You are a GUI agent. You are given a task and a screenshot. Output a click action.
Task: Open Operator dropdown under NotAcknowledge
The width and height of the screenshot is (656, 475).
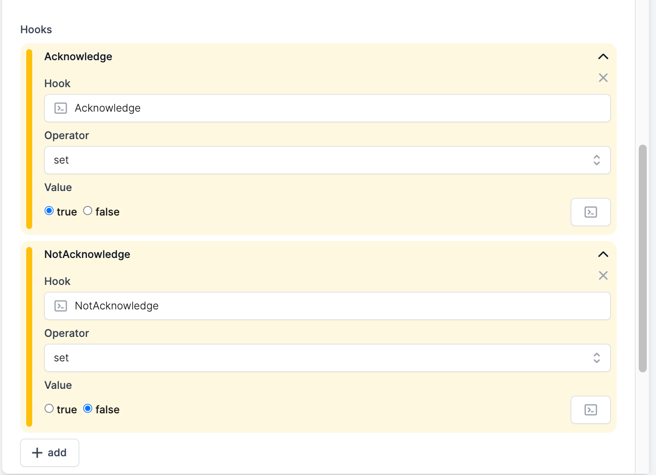[x=327, y=358]
